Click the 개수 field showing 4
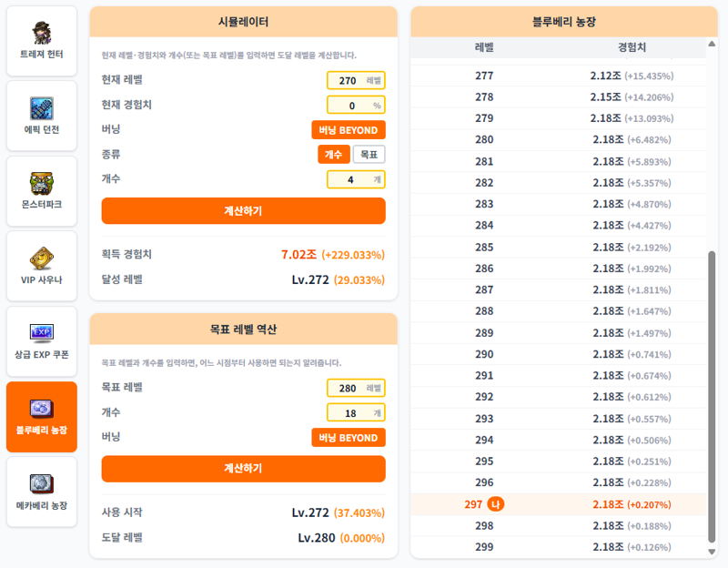This screenshot has width=728, height=568. (356, 179)
